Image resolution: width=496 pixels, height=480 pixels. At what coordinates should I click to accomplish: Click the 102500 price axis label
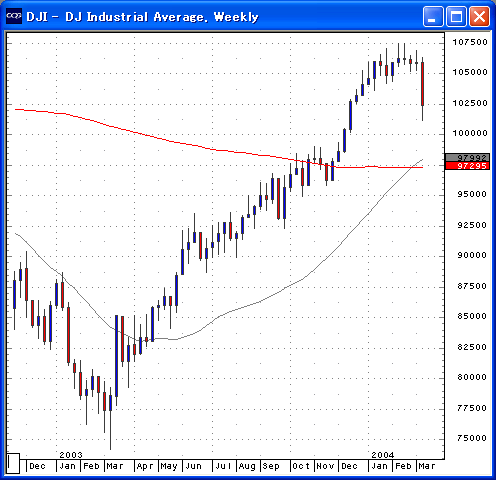point(470,103)
